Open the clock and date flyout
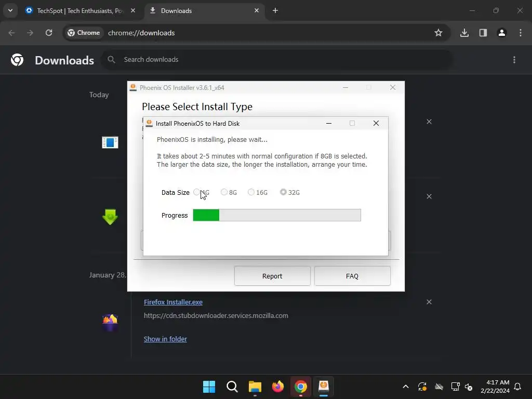The height and width of the screenshot is (399, 532). (x=495, y=387)
